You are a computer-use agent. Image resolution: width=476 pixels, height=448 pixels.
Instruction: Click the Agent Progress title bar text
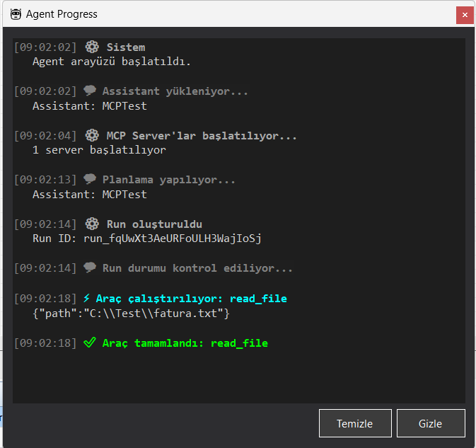62,14
